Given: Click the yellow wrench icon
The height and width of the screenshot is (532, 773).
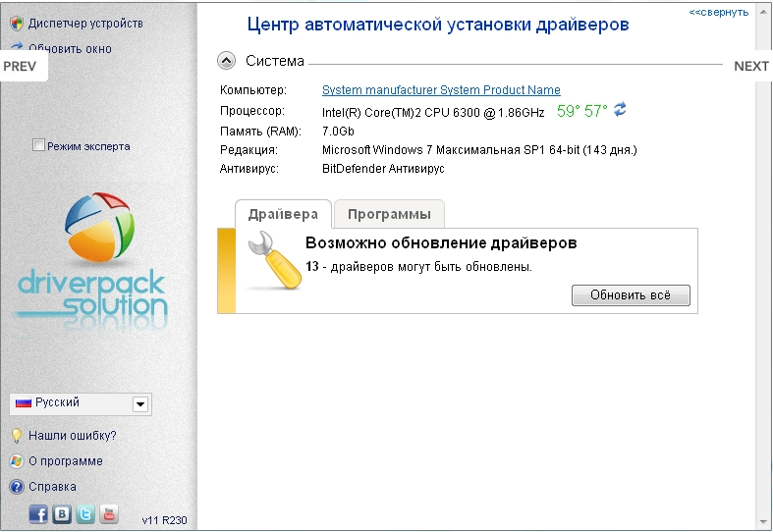Looking at the screenshot, I should [274, 260].
